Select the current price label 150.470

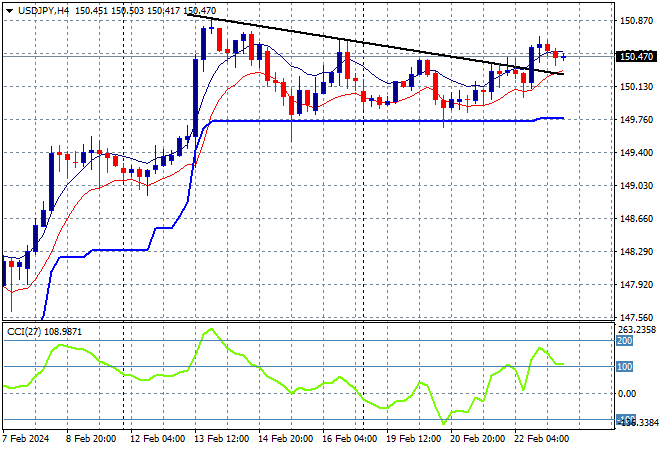coord(636,56)
